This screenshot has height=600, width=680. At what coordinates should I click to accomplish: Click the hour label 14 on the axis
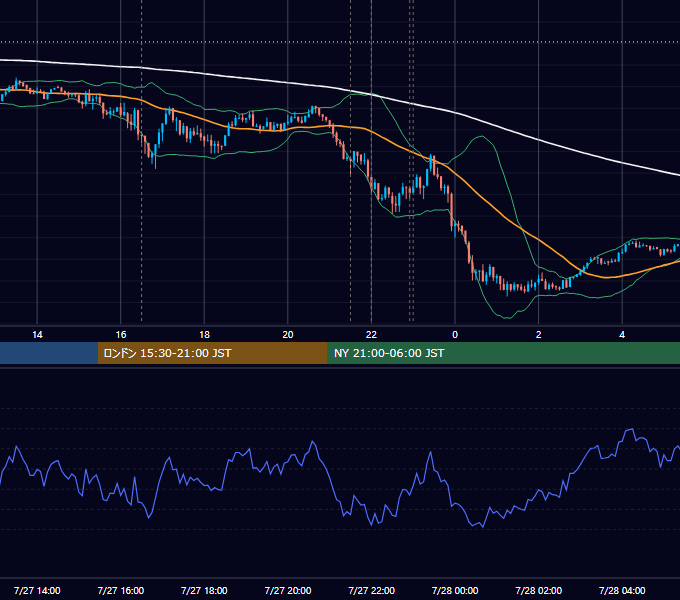click(x=37, y=335)
